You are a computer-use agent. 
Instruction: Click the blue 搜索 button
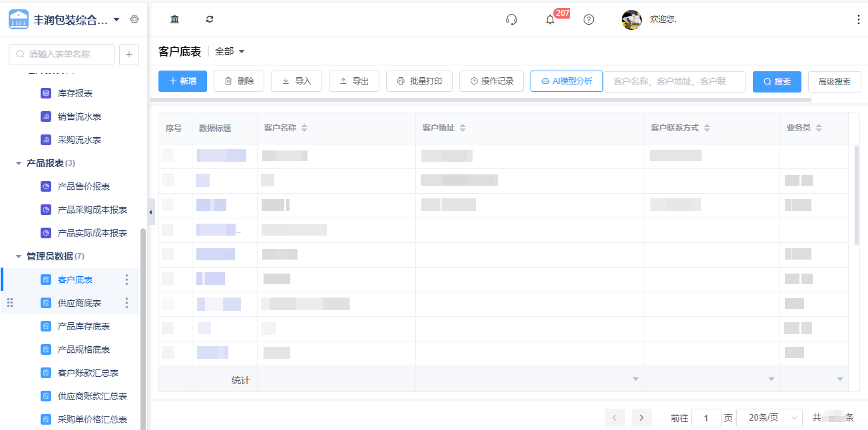coord(777,81)
